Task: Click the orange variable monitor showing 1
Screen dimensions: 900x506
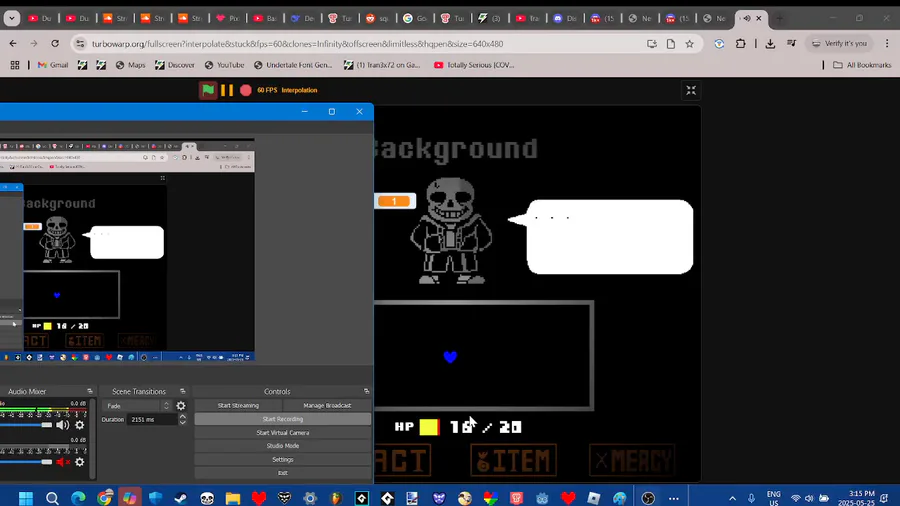Action: 394,201
